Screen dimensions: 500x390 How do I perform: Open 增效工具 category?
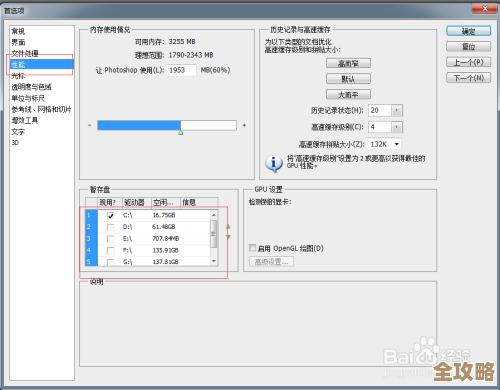click(x=25, y=120)
